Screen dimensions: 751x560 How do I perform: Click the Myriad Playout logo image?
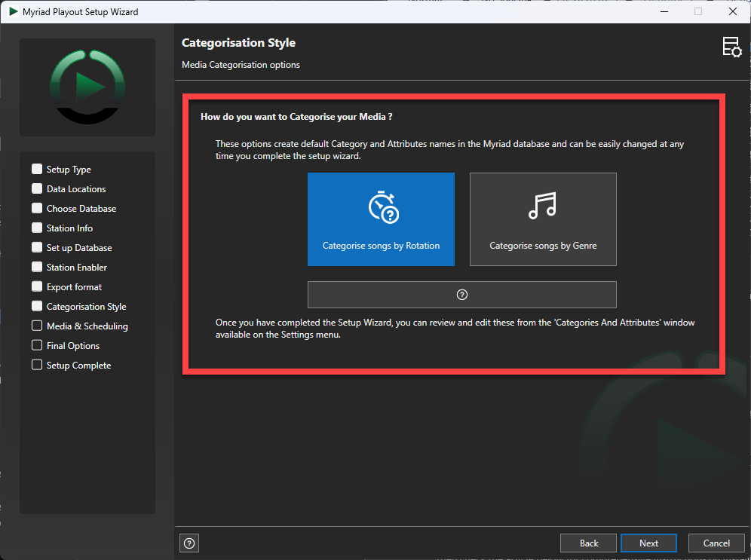(x=87, y=87)
